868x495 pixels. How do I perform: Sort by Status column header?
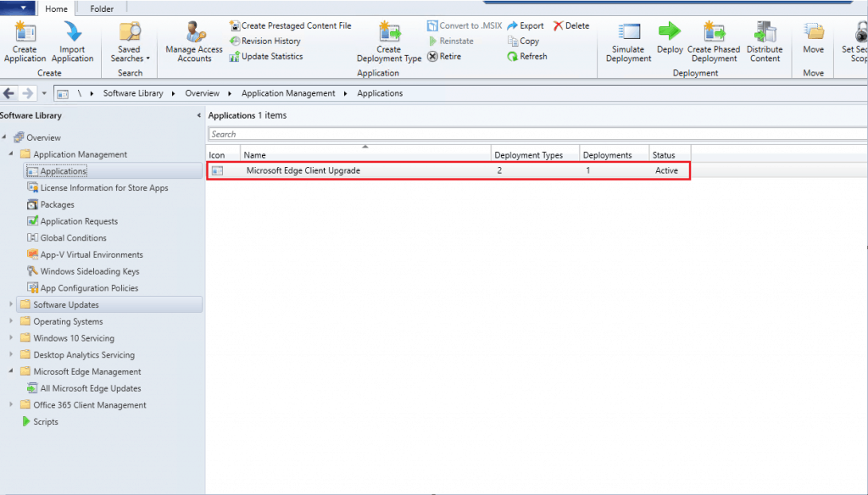point(670,155)
